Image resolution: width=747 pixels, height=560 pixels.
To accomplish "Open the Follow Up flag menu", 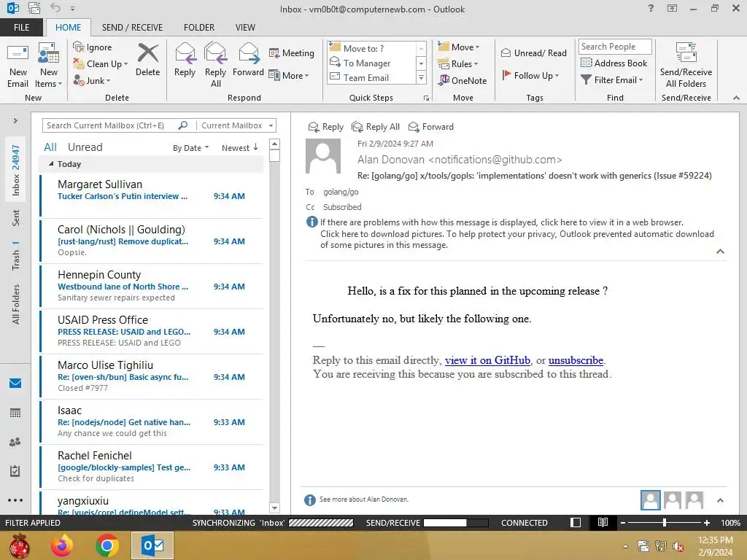I will point(531,75).
